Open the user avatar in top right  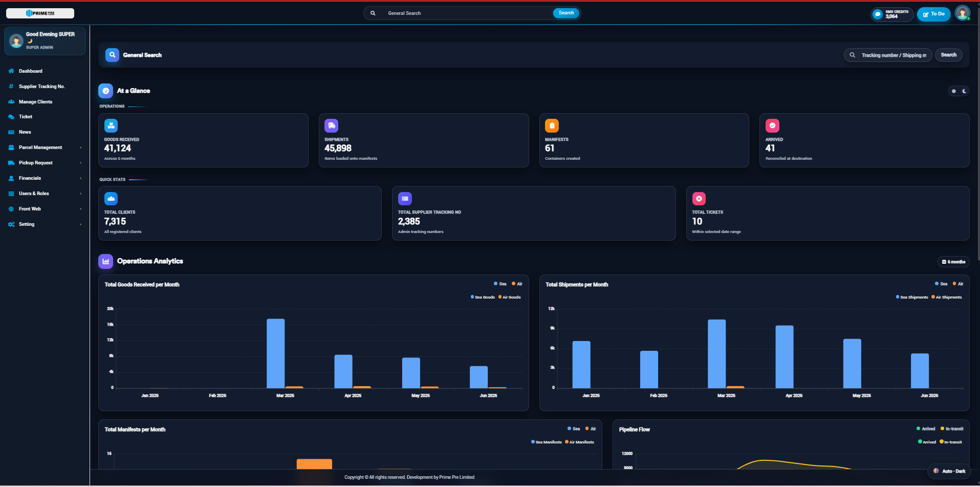tap(962, 13)
